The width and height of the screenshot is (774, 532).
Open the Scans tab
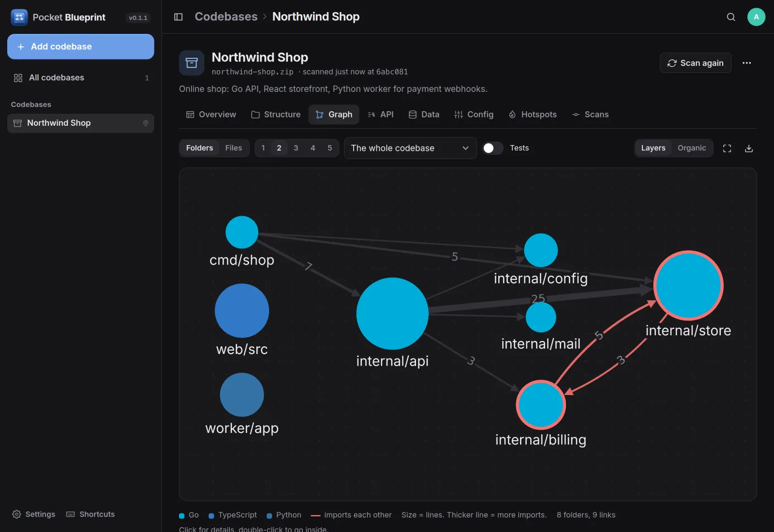590,115
